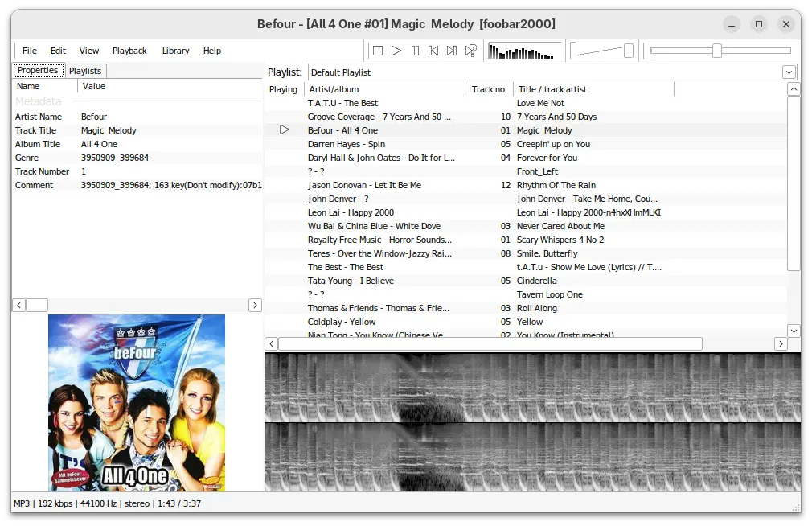Click playlist horizontal scrollbar left arrow
Image resolution: width=812 pixels, height=526 pixels.
click(x=272, y=343)
